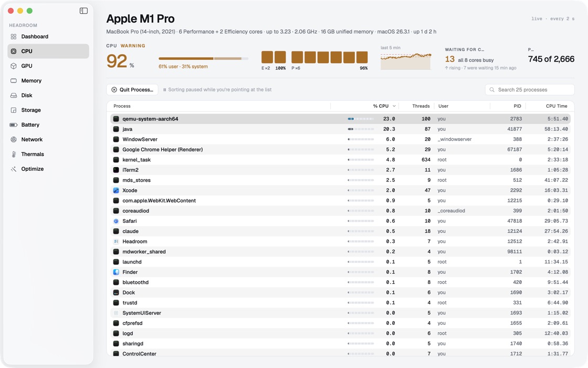Click the claude process icon
588x368 pixels.
(x=116, y=231)
